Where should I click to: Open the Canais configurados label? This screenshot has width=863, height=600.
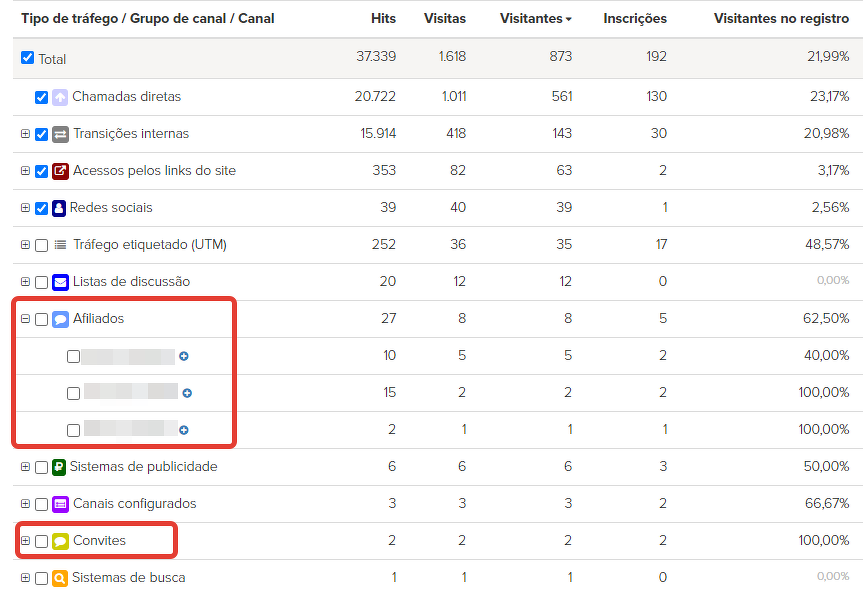[x=135, y=504]
